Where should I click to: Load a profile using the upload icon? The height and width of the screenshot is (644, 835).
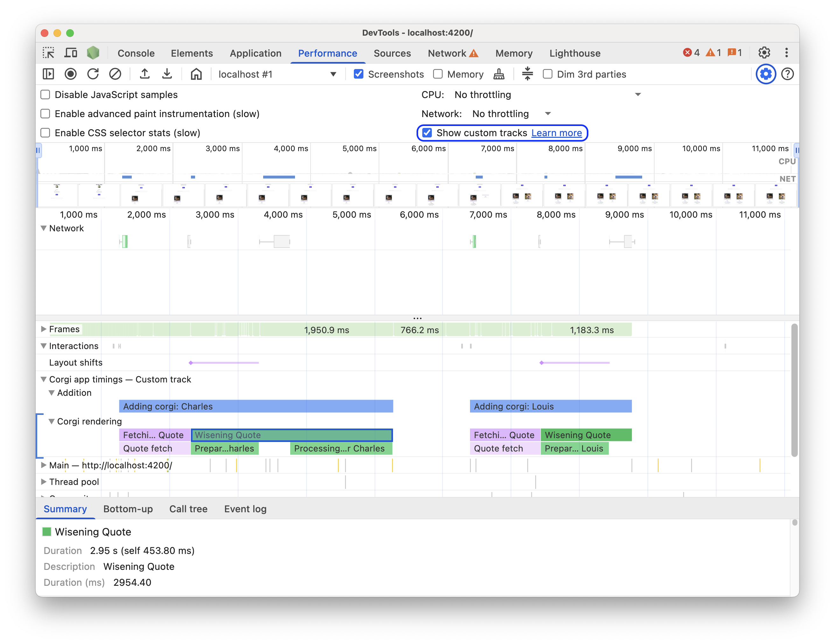tap(144, 74)
